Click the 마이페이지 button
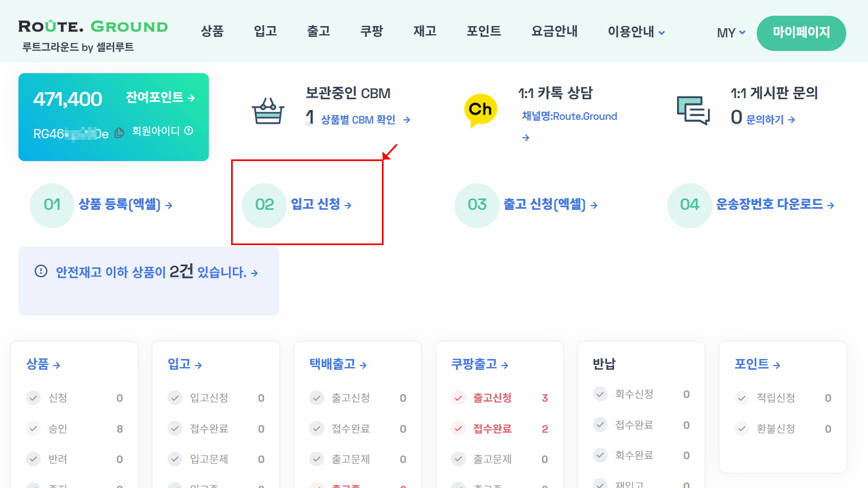Image resolution: width=868 pixels, height=488 pixels. 801,33
